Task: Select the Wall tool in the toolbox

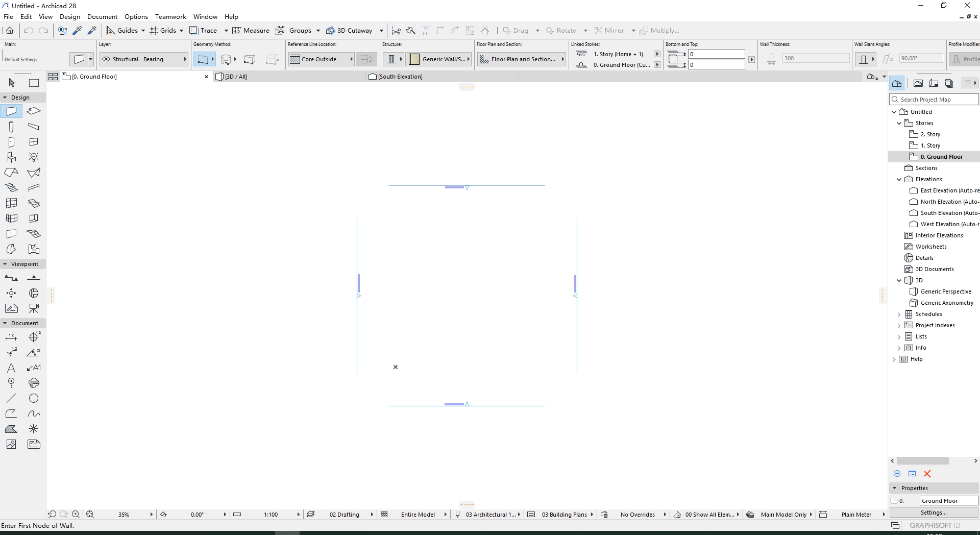Action: [x=11, y=111]
